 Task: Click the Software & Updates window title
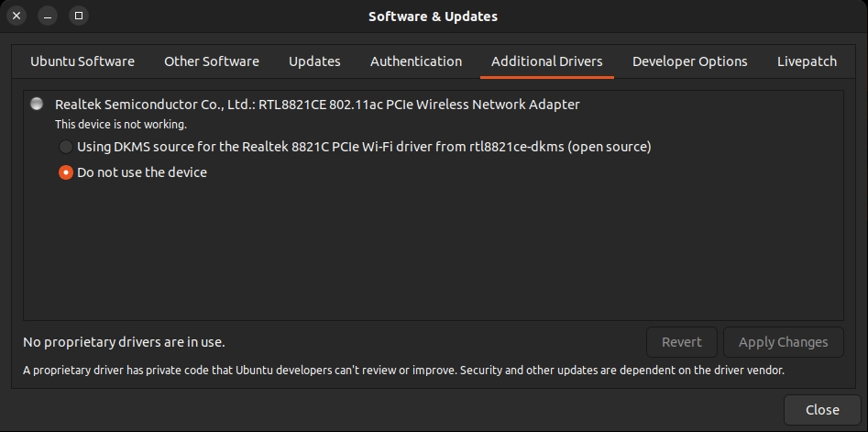[433, 17]
